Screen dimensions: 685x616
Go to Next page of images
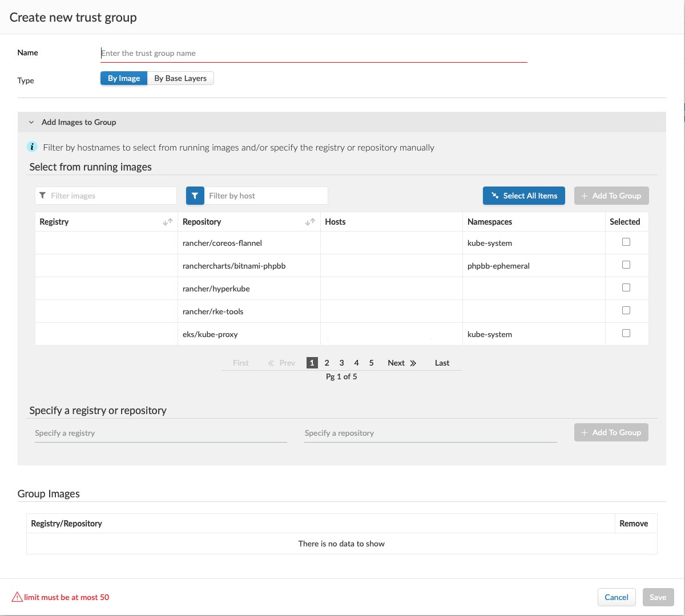pyautogui.click(x=401, y=363)
